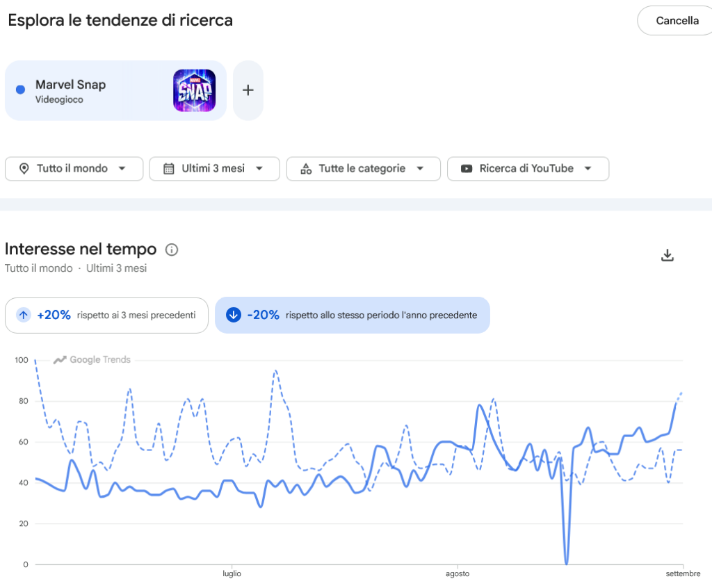Click the Esplora le tendenze di ricerca heading
Viewport: 712px width, 588px height.
[120, 20]
